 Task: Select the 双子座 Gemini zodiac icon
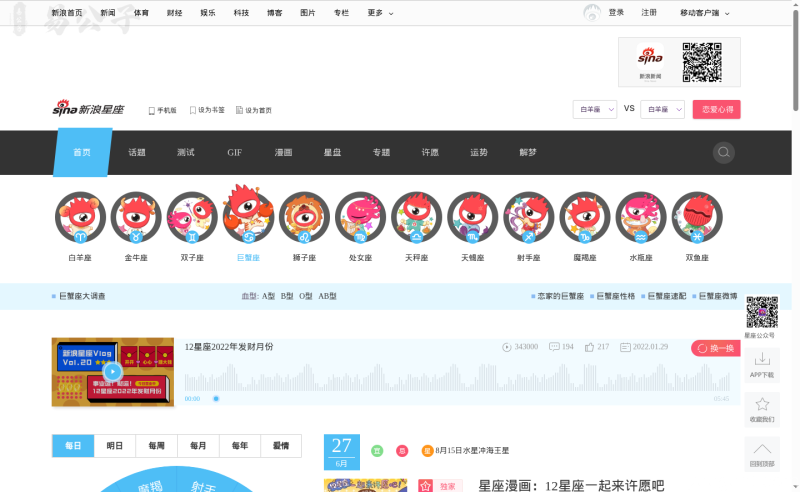192,217
